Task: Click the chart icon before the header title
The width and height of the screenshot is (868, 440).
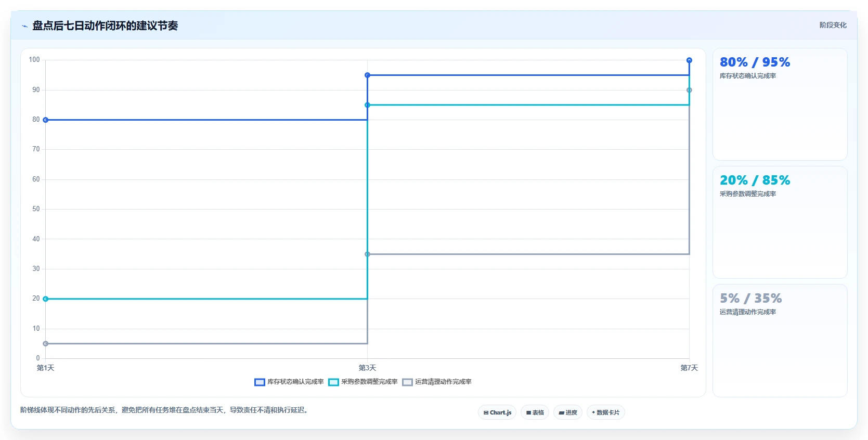Action: [24, 26]
